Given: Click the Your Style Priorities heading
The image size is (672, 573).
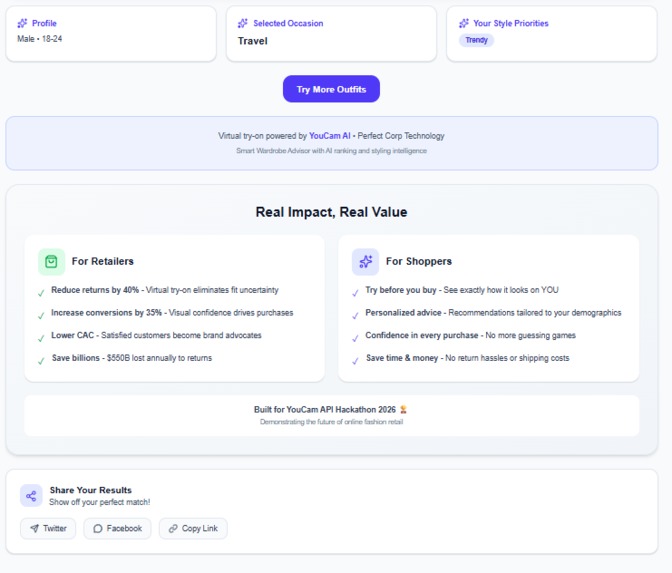Looking at the screenshot, I should click(511, 23).
